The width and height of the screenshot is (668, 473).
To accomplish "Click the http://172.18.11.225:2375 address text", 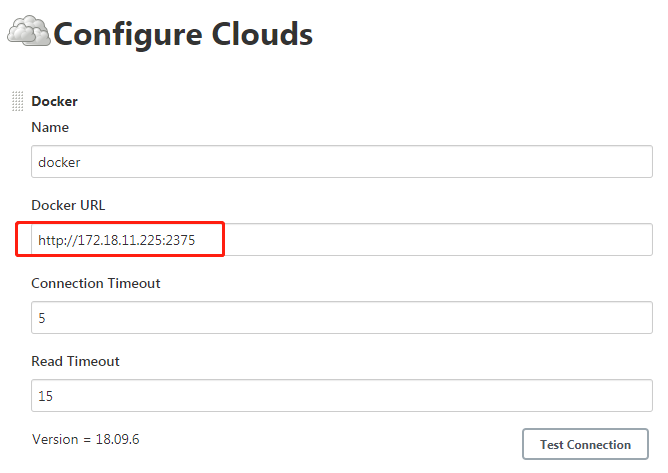I will pos(116,240).
